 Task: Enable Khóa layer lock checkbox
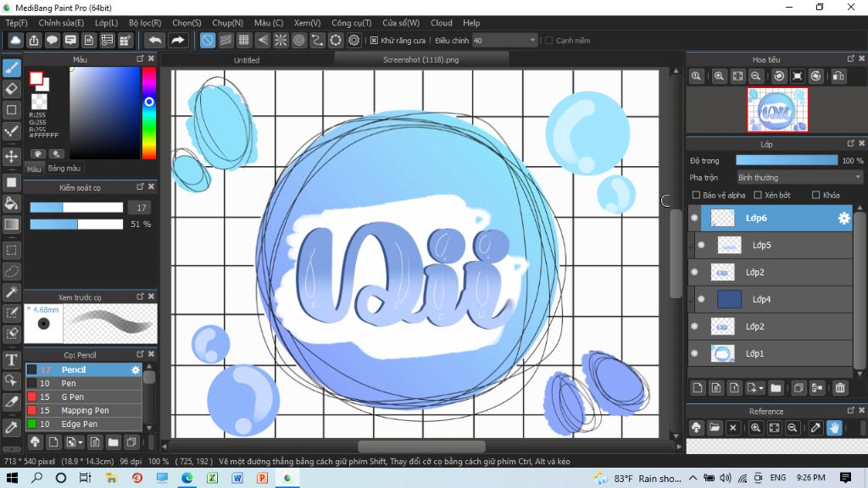(x=815, y=195)
